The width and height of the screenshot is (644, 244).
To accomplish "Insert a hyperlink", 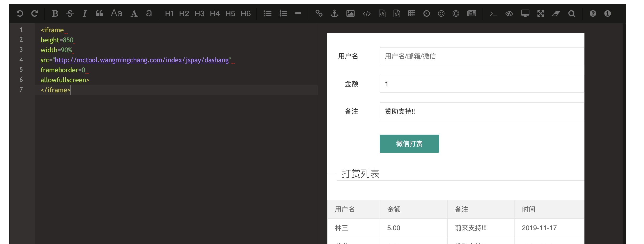I will point(319,14).
